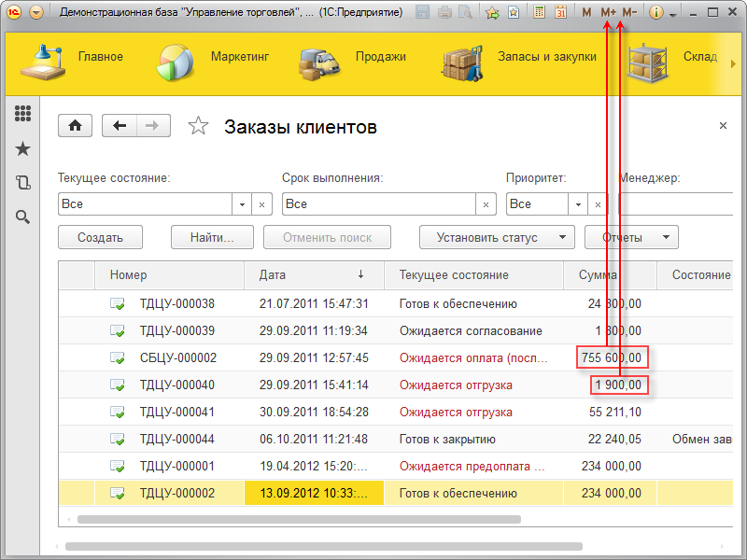Viewport: 747px width, 560px height.
Task: Recall stored value with M icon
Action: [586, 11]
